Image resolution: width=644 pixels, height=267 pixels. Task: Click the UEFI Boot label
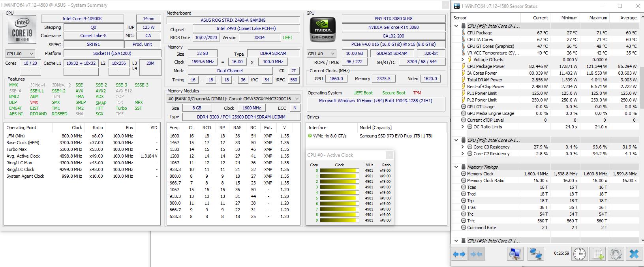point(363,93)
